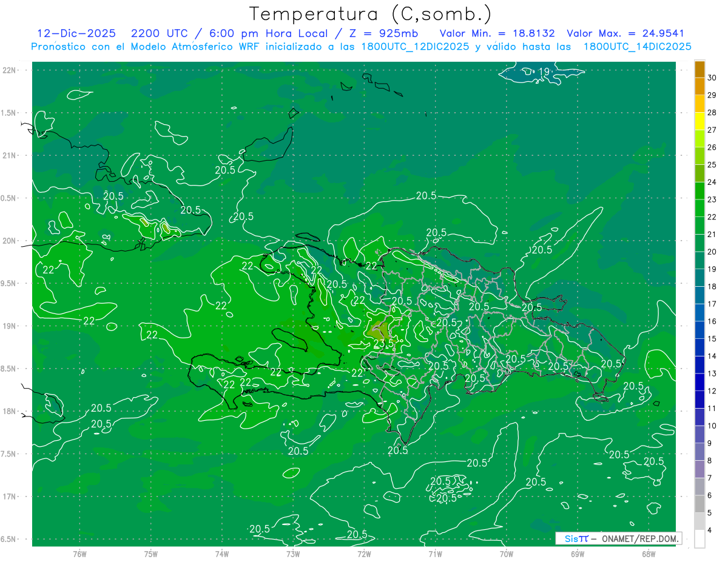
Task: Click the "18N" latitude axis label
Action: [x=10, y=411]
